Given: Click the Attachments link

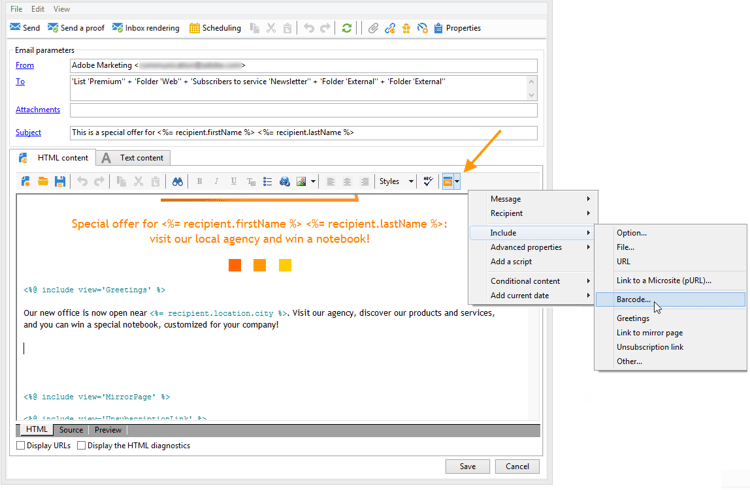Looking at the screenshot, I should pos(38,110).
